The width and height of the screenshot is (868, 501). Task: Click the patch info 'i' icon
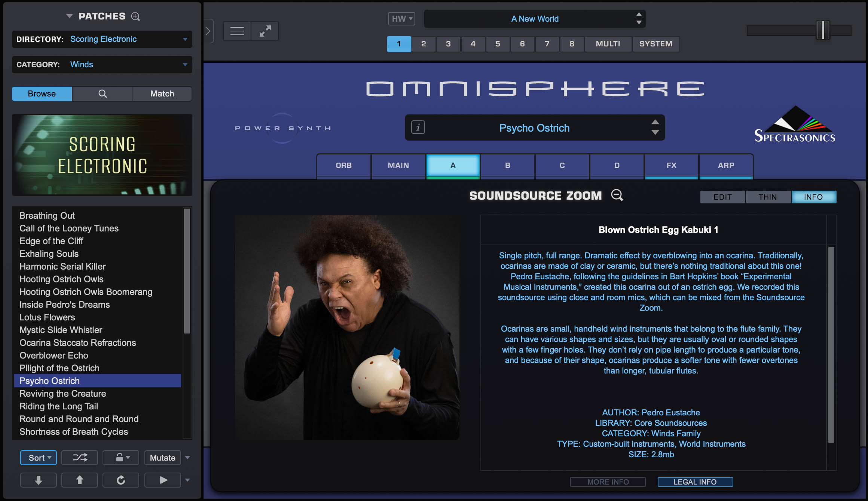click(418, 127)
